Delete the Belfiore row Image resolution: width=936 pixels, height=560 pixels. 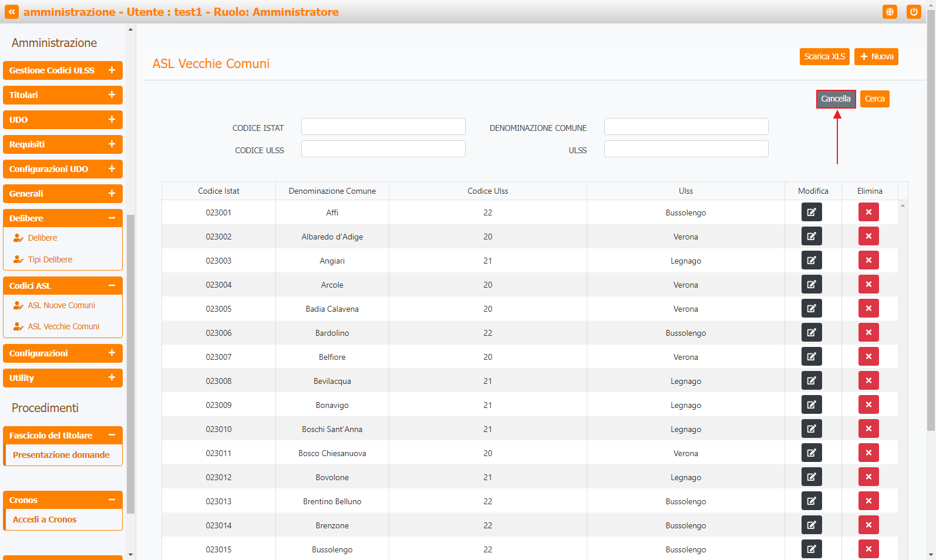[868, 356]
